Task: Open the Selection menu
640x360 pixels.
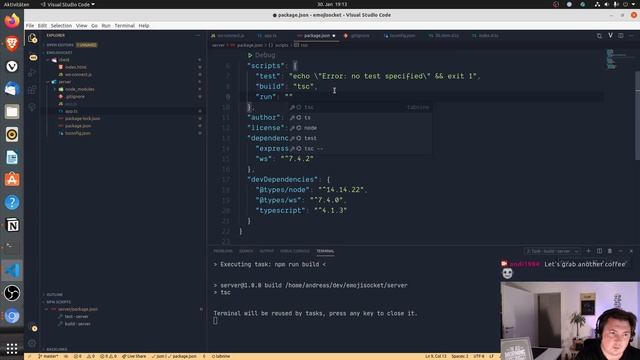Action: coord(61,25)
